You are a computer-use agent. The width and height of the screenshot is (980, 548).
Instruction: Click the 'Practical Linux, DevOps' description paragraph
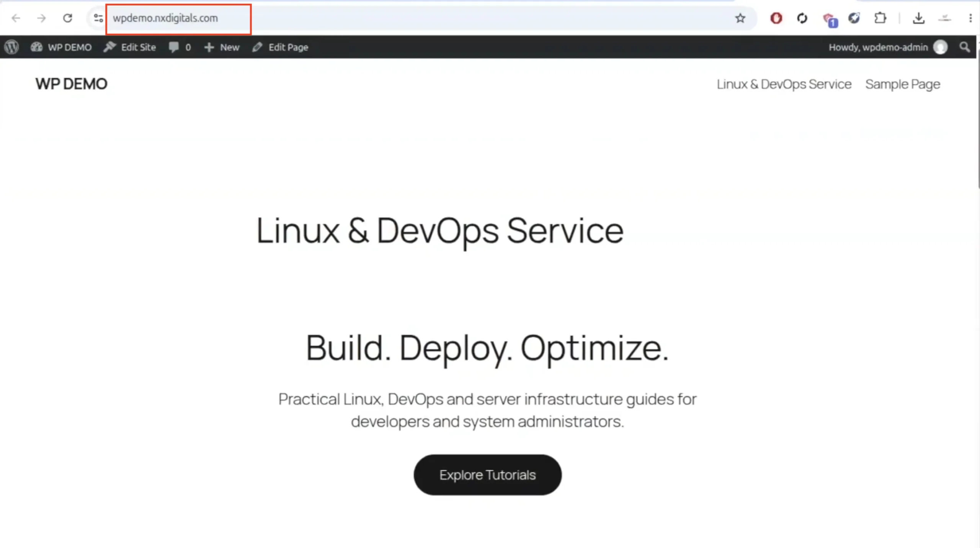tap(487, 410)
